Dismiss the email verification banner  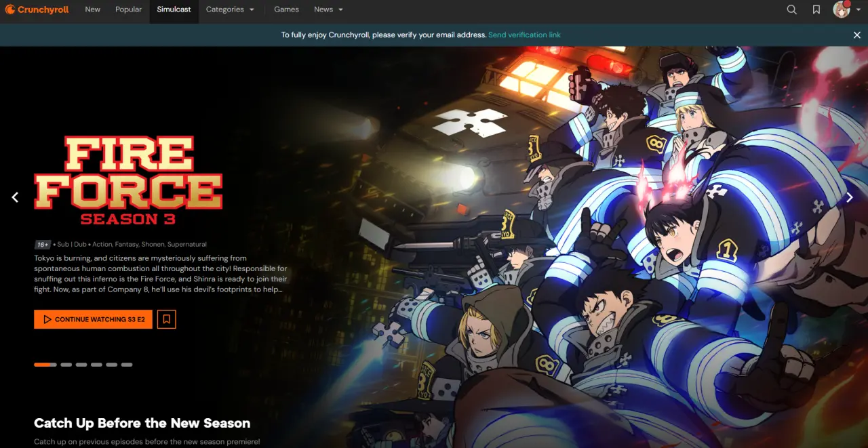[857, 35]
